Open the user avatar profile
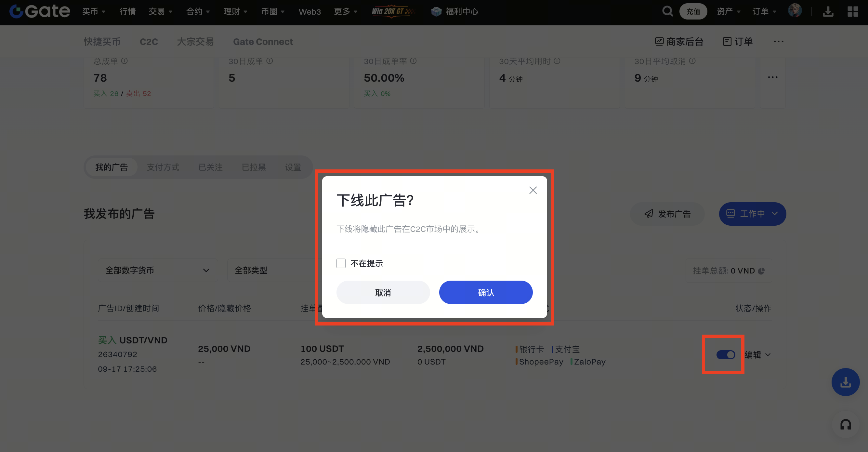 coord(795,10)
